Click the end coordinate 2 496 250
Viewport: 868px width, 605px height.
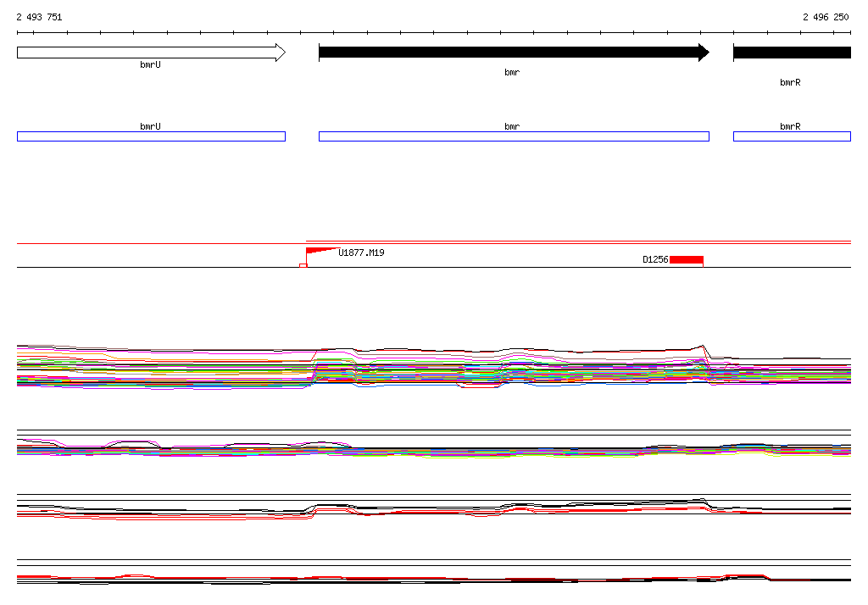tap(826, 17)
